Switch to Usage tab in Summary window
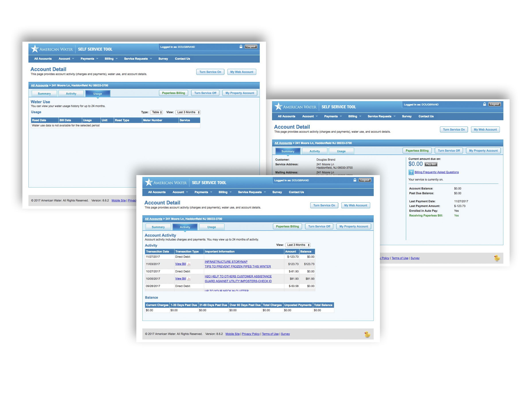532x399 pixels. (341, 151)
